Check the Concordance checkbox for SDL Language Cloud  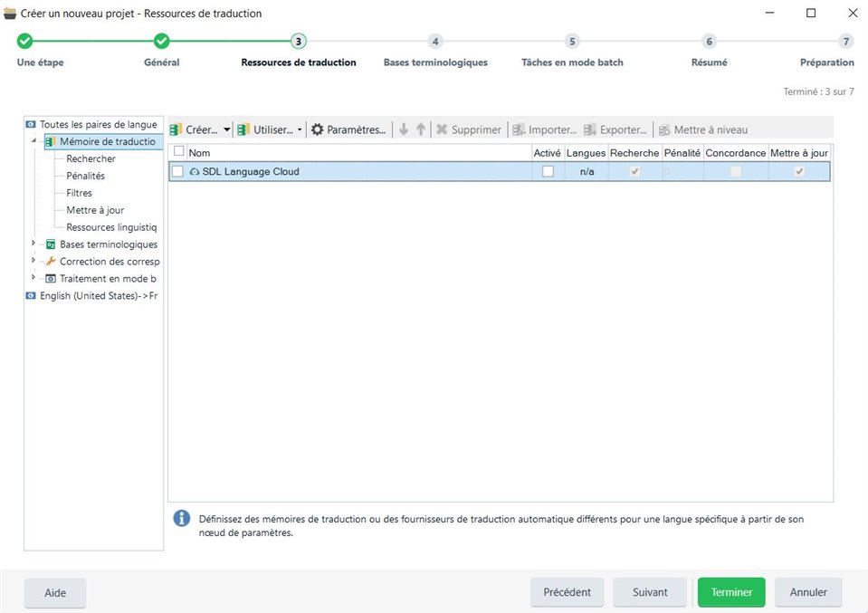click(737, 171)
